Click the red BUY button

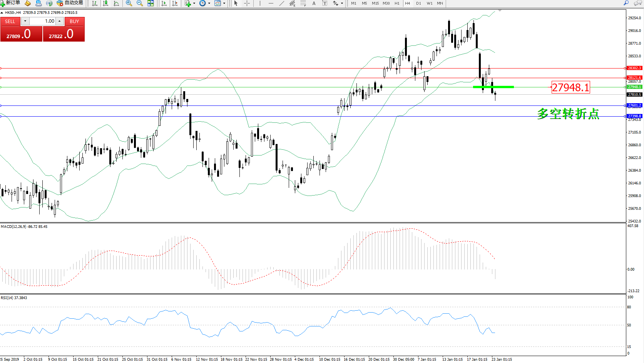coord(74,22)
